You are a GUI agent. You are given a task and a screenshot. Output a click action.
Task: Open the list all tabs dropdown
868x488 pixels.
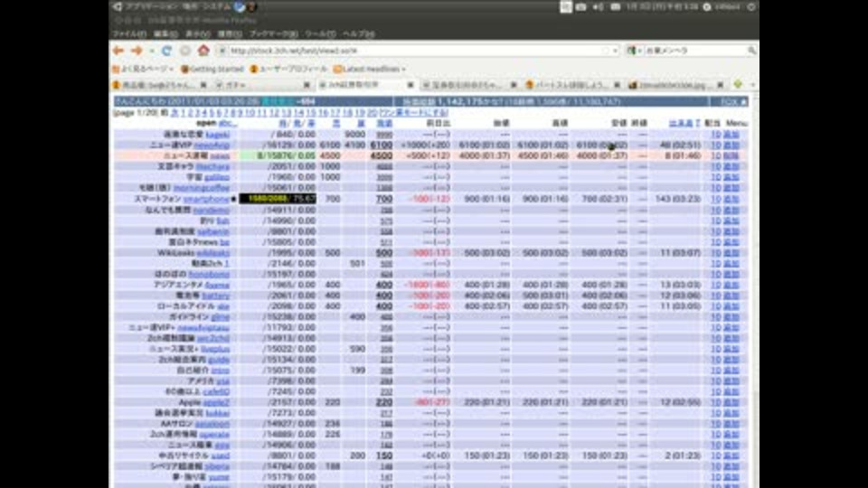tap(752, 85)
